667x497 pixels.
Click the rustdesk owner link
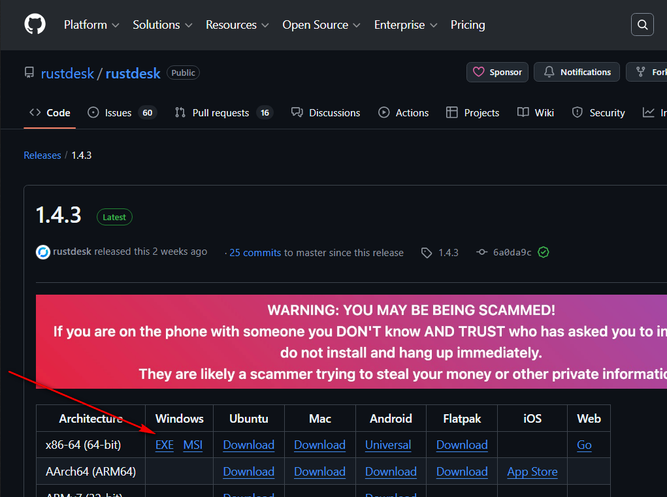tap(67, 74)
